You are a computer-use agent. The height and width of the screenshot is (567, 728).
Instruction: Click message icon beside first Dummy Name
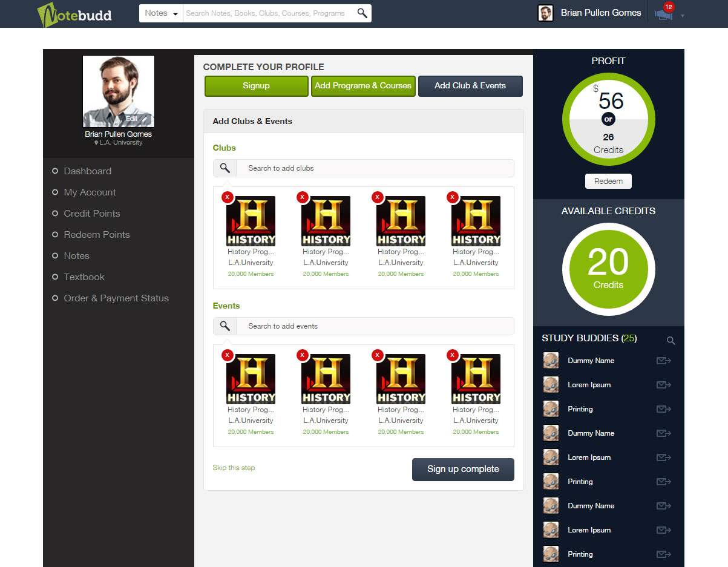pos(664,361)
